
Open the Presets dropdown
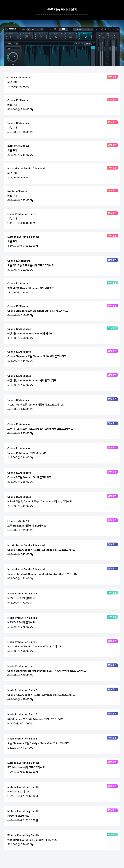click(80, 29)
